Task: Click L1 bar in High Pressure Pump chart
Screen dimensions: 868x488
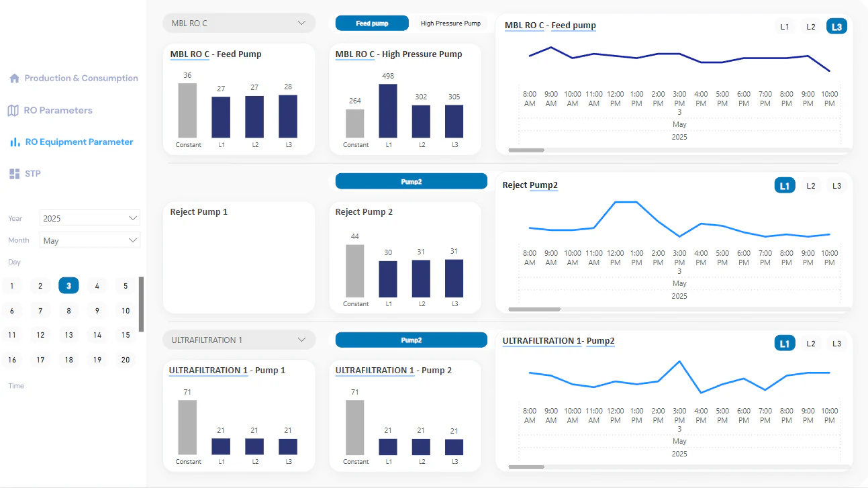Action: (388, 111)
